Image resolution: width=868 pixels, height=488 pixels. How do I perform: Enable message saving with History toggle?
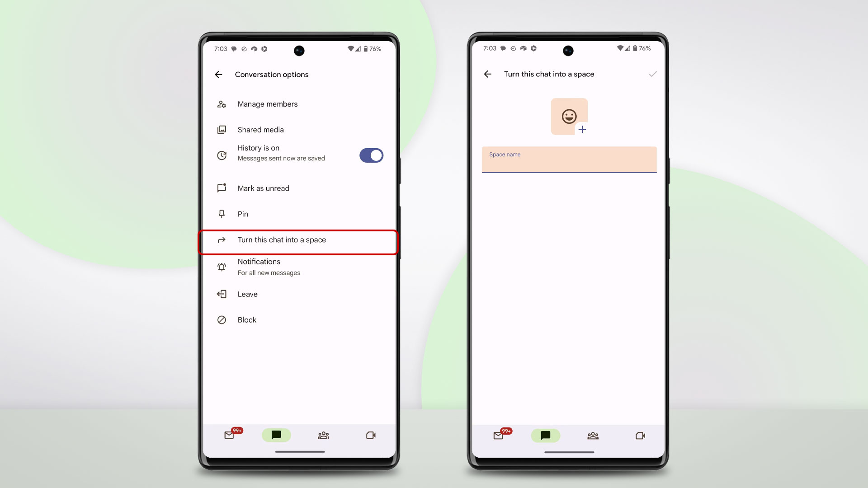pos(371,155)
